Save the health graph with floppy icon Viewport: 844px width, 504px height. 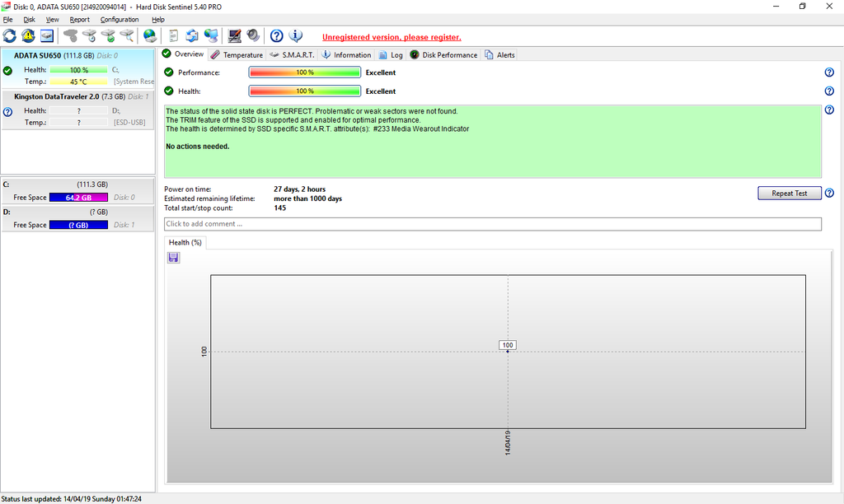tap(173, 258)
